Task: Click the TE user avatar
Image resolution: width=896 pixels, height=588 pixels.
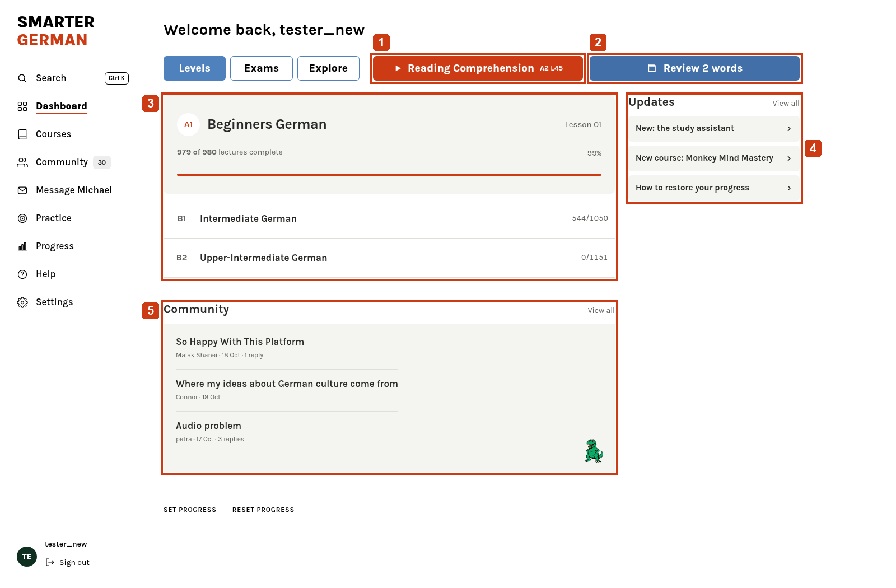Action: tap(27, 557)
